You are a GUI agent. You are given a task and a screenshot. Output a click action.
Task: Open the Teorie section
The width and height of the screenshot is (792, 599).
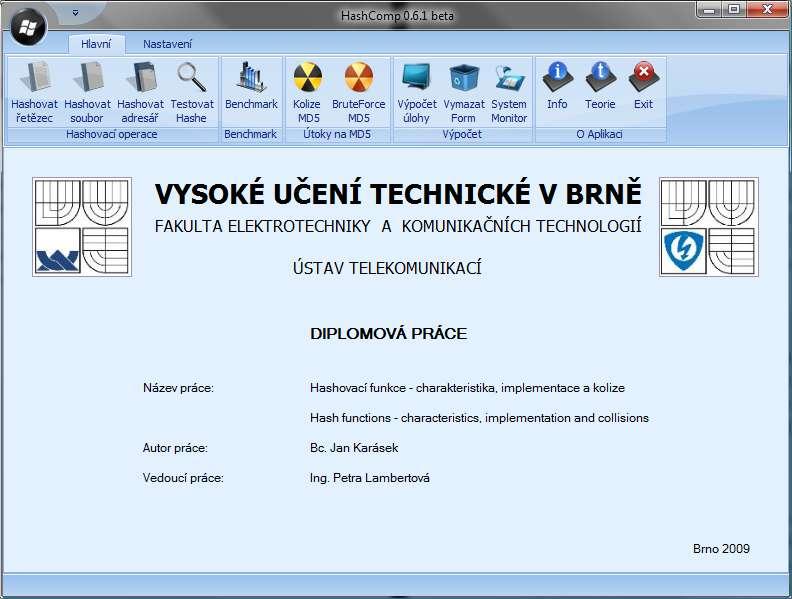pos(600,86)
